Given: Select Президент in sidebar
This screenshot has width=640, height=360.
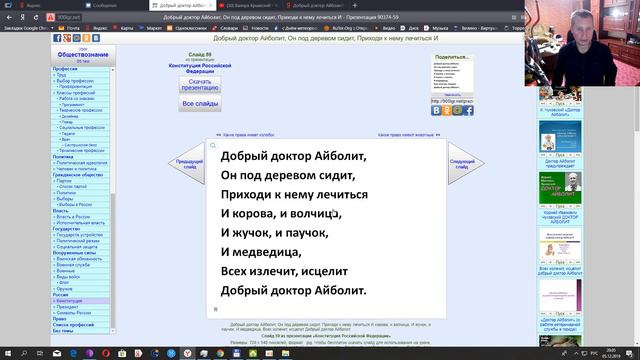Looking at the screenshot, I should 67,307.
